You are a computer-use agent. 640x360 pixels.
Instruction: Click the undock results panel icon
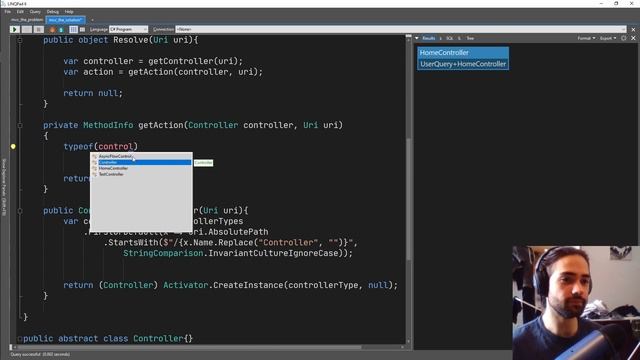pos(624,38)
